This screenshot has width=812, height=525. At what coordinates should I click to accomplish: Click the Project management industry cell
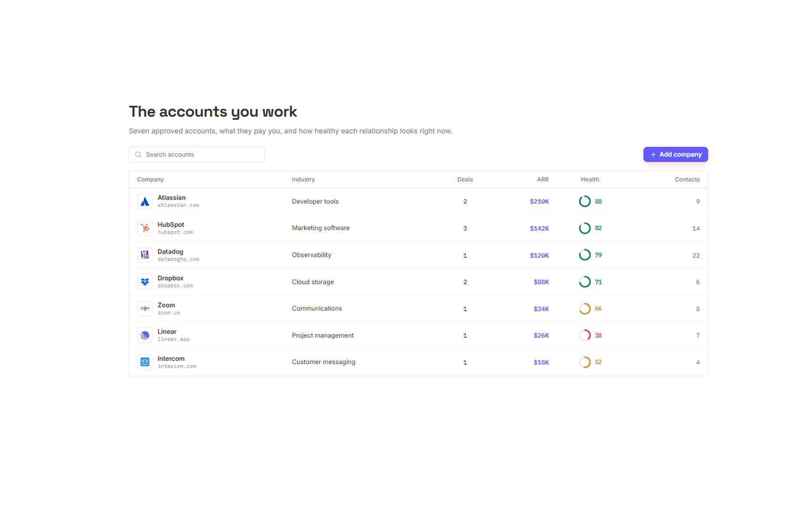click(322, 336)
